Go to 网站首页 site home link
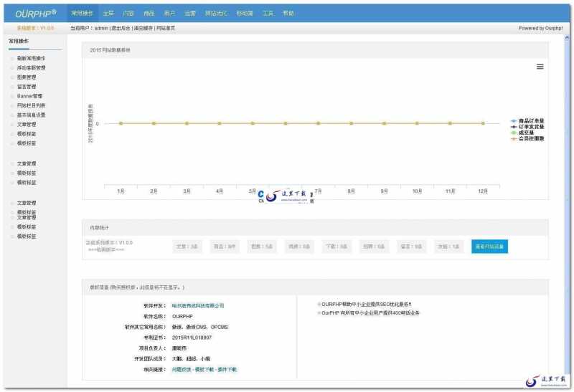This screenshot has height=392, width=574. (166, 28)
